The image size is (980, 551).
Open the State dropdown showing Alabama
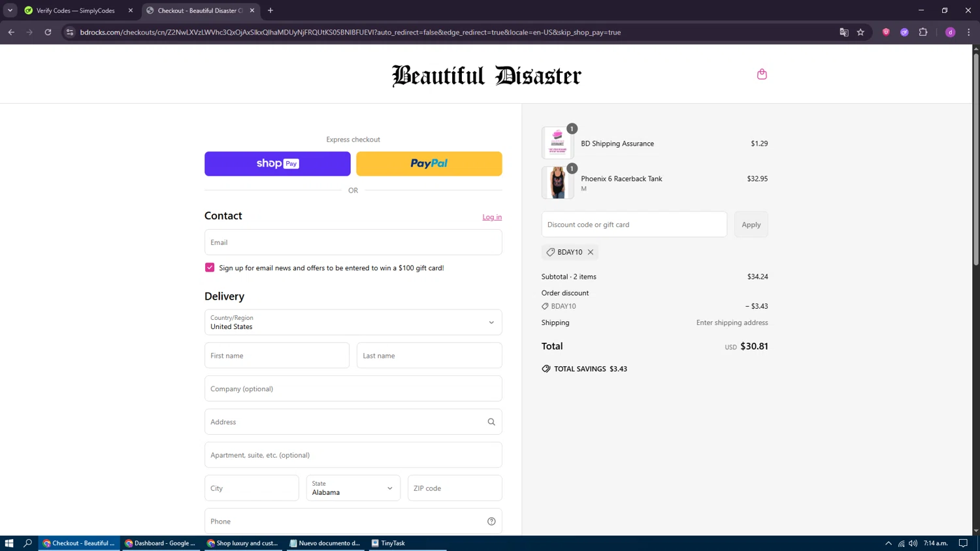[x=353, y=488]
